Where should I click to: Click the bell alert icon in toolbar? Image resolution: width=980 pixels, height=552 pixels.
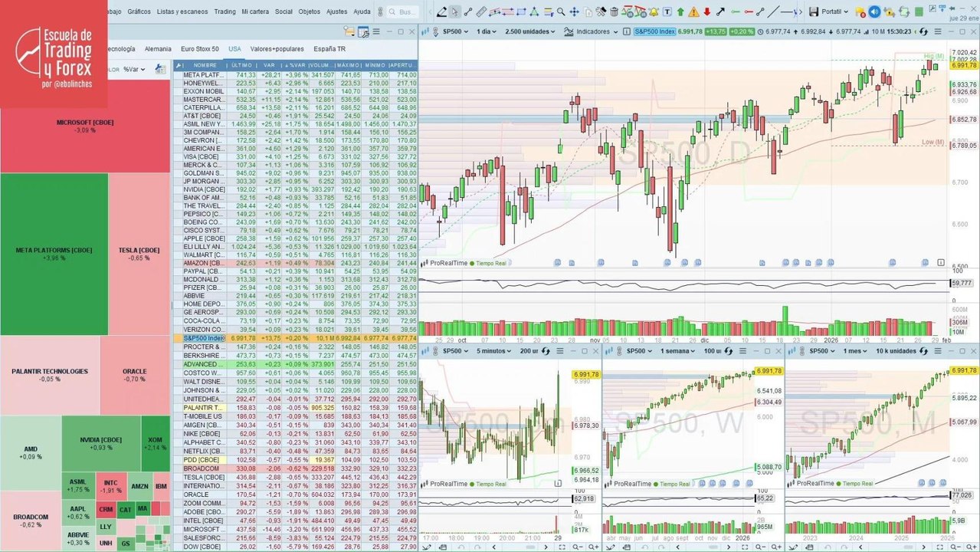[x=654, y=11]
